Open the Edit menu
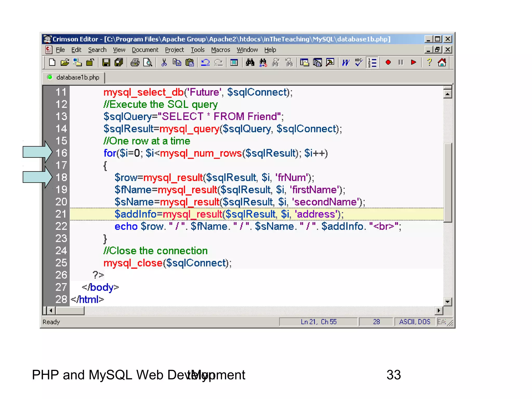532x399 pixels. [76, 50]
